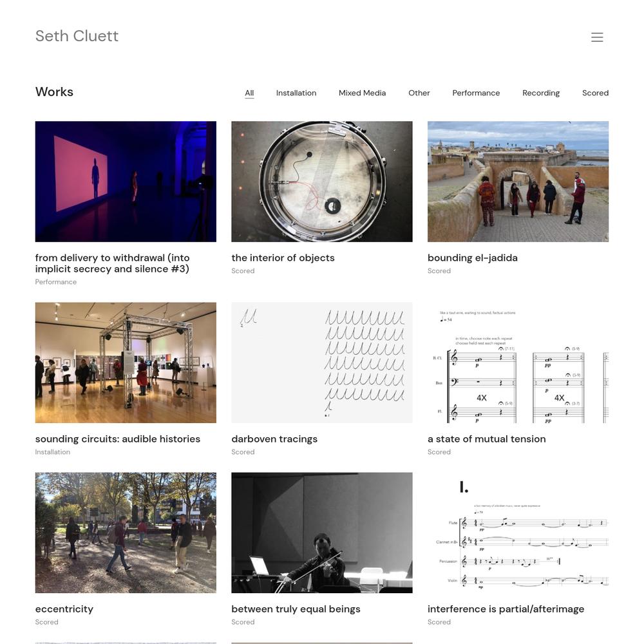Screen dimensions: 644x644
Task: Open the gallery truss installation thumbnail
Action: tap(126, 363)
